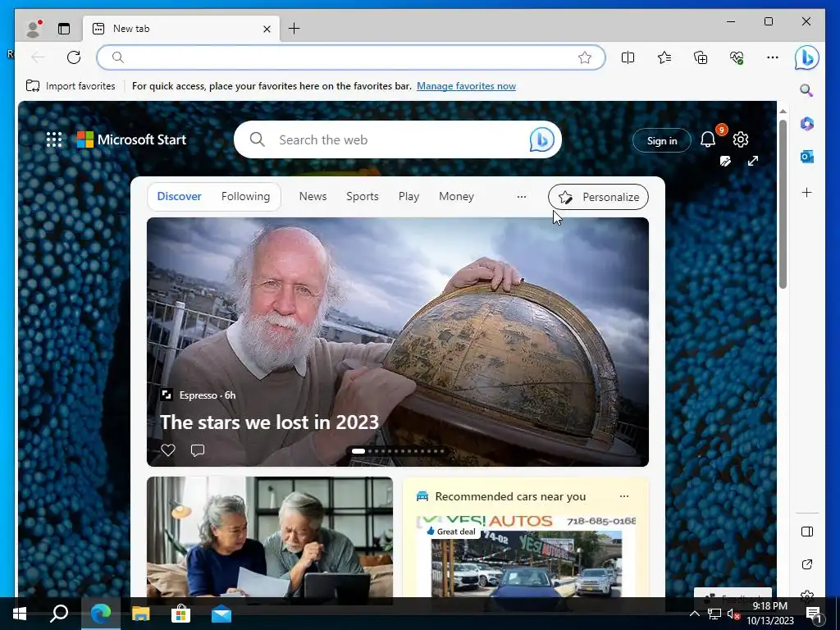Open the Money tab
Screen dimensions: 840x630
(x=456, y=197)
